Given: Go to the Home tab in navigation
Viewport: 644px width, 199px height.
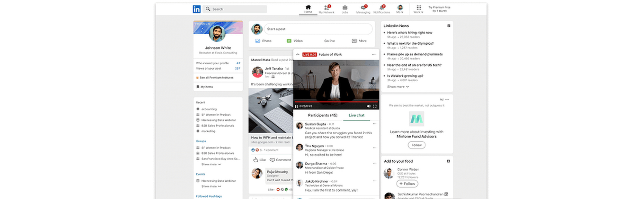Looking at the screenshot, I should [x=308, y=9].
